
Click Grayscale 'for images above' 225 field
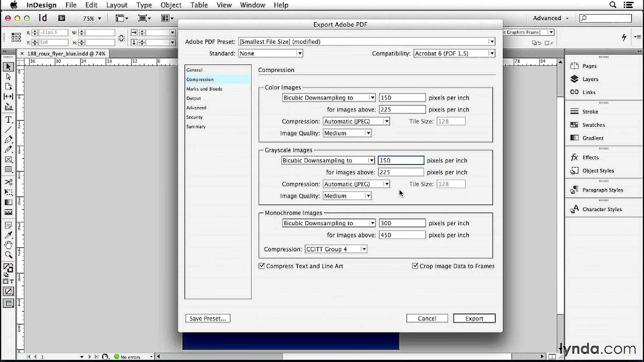coord(401,172)
